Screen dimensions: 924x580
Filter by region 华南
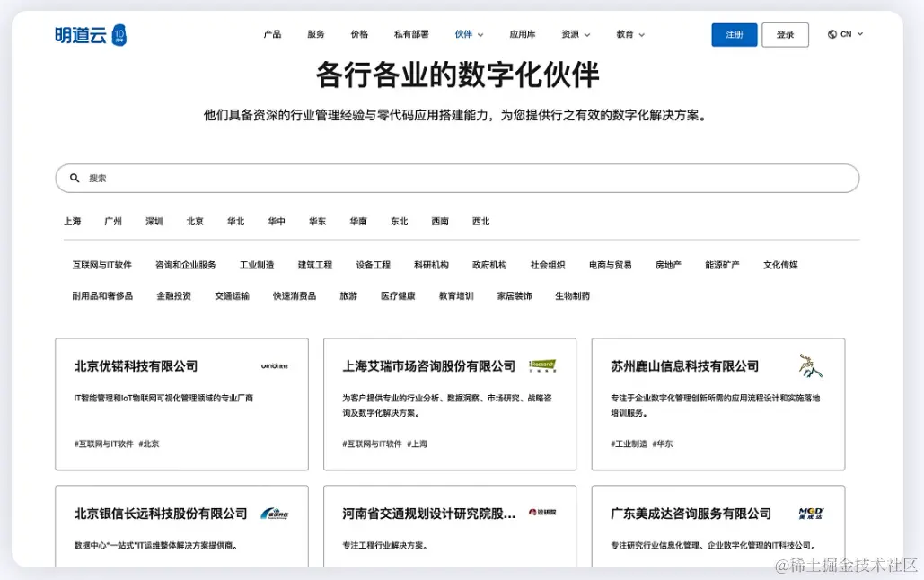click(358, 221)
